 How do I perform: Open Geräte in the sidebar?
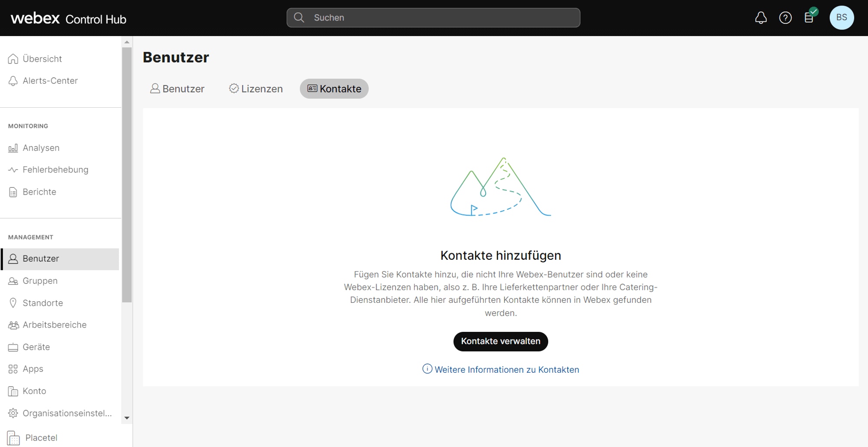[36, 347]
